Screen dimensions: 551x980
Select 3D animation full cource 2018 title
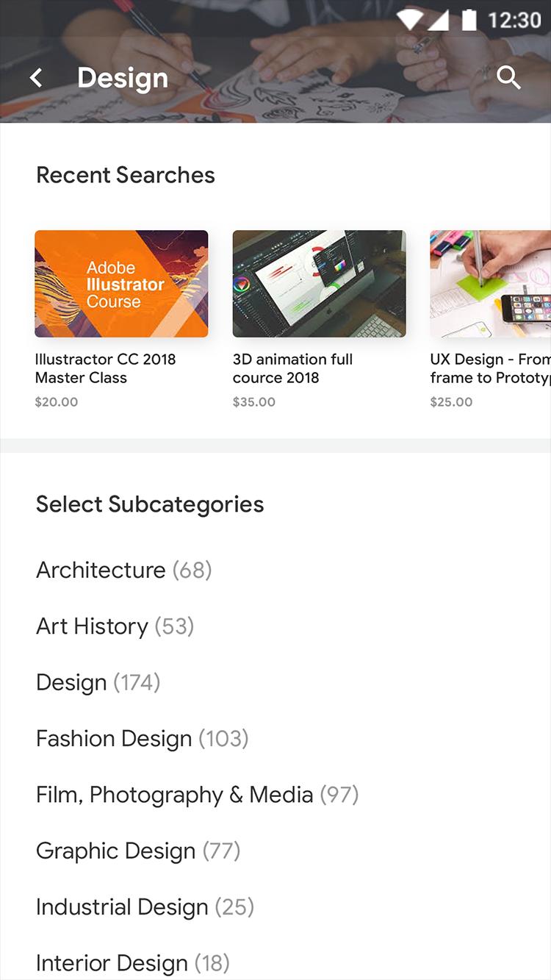(x=292, y=368)
